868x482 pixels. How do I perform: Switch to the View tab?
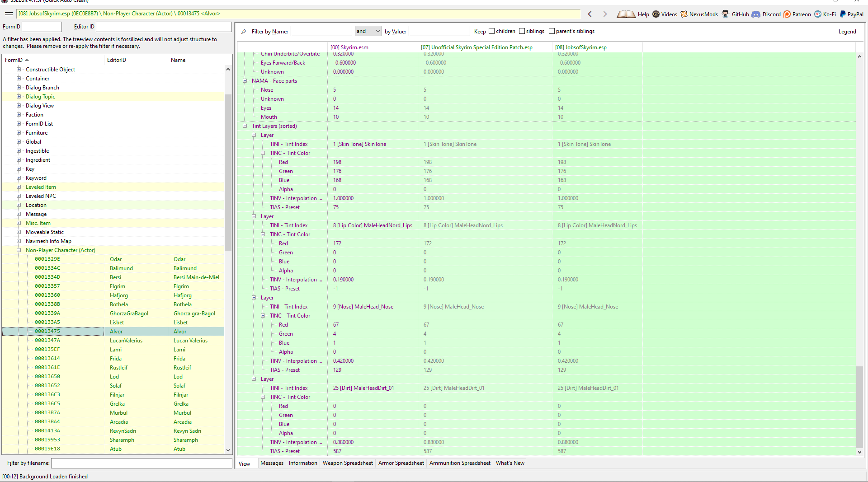click(245, 464)
